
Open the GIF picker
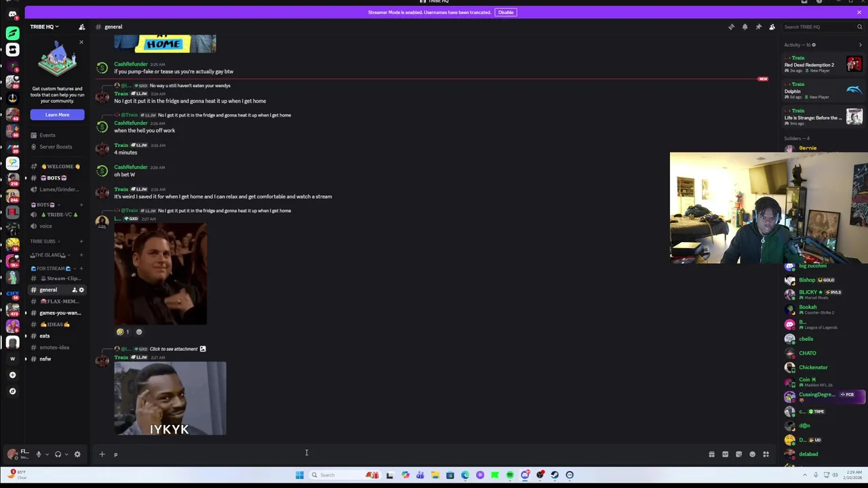(725, 454)
